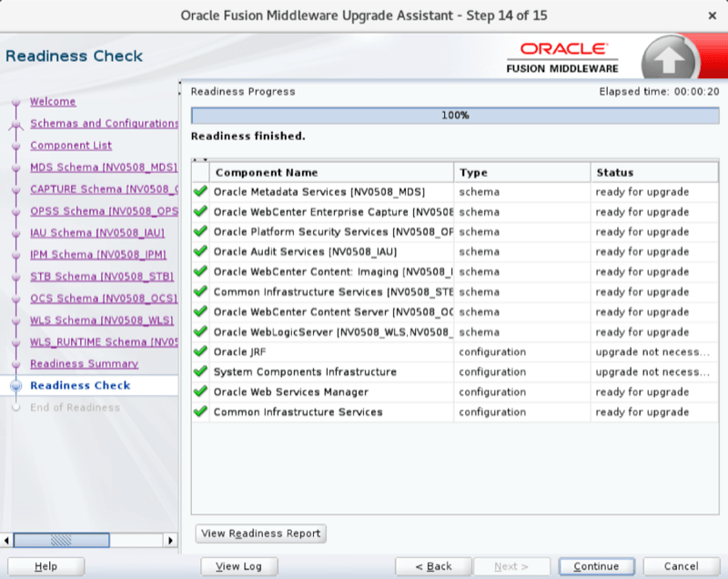
Task: Open Readiness Summary step
Action: pos(84,363)
